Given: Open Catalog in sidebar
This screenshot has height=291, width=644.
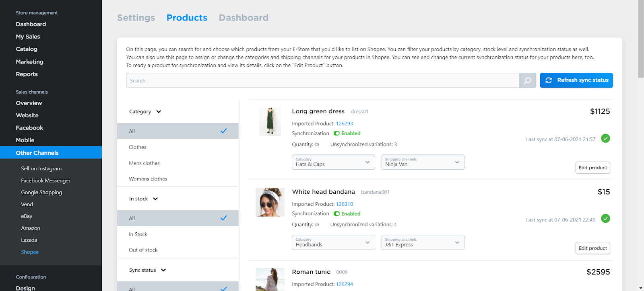Looking at the screenshot, I should coord(27,49).
